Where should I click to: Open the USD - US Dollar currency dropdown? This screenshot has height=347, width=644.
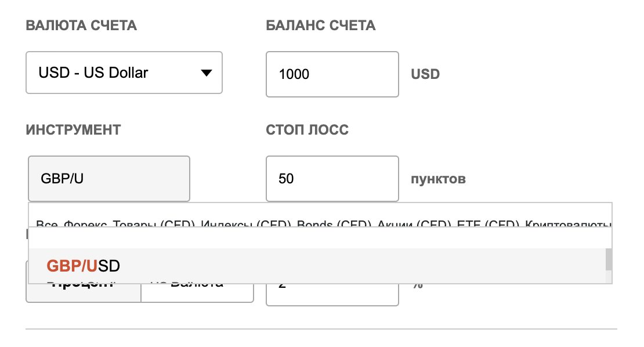pyautogui.click(x=124, y=73)
